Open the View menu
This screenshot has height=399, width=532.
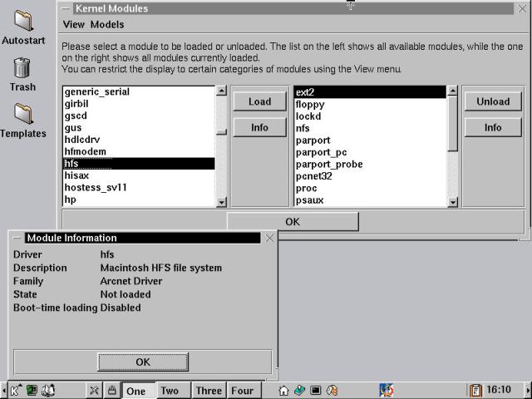[74, 25]
